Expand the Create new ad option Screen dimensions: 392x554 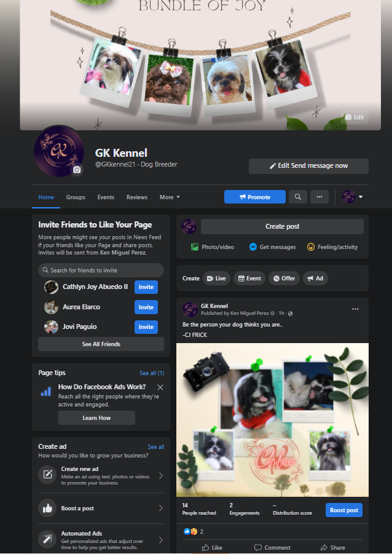101,475
